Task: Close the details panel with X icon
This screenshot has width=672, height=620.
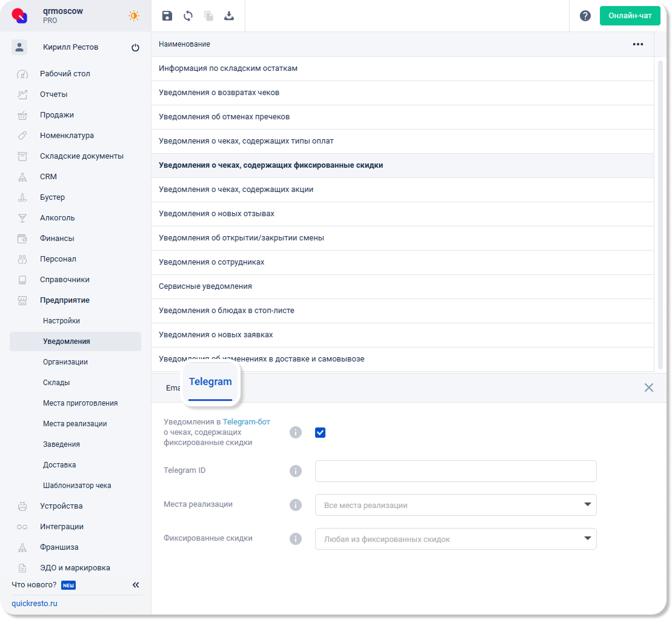Action: (648, 387)
